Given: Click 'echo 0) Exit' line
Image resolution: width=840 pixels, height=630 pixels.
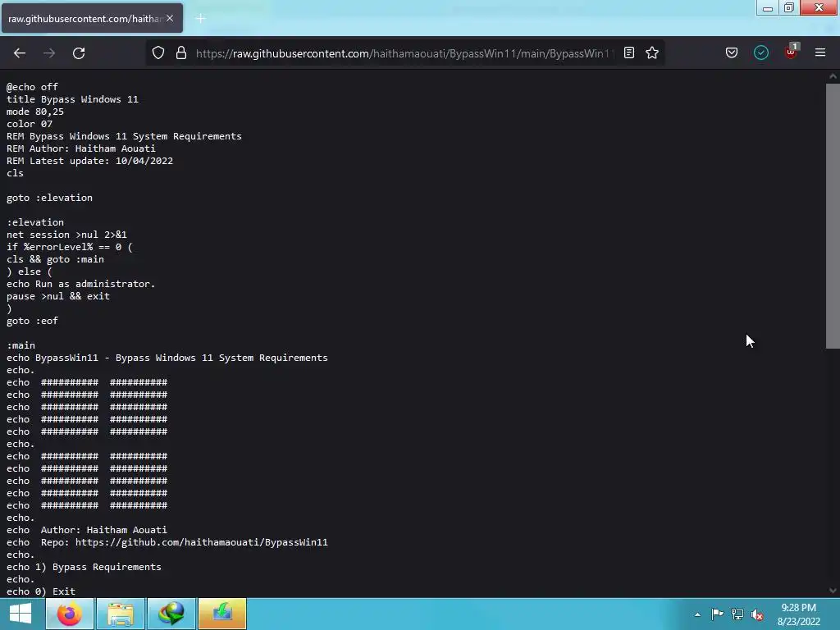Looking at the screenshot, I should click(x=41, y=591).
